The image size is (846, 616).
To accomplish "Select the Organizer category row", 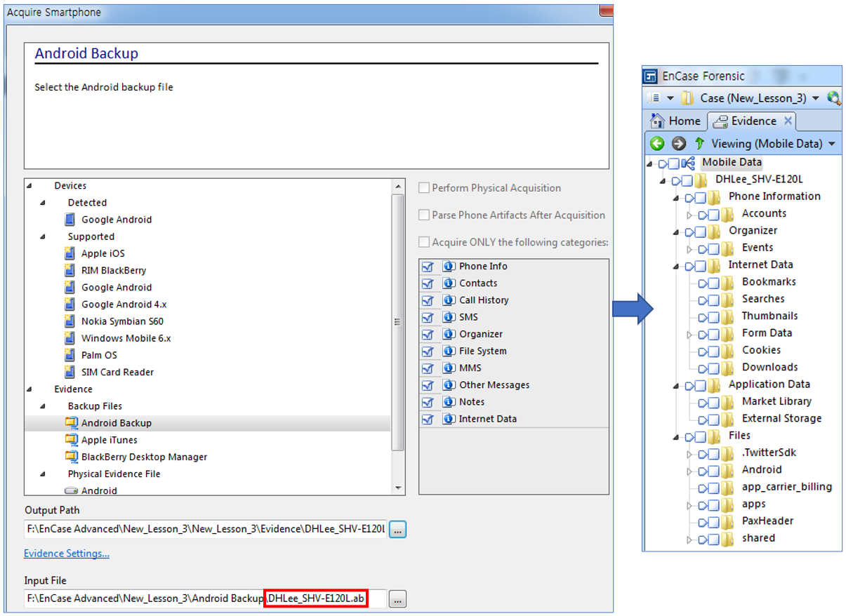I will [514, 334].
